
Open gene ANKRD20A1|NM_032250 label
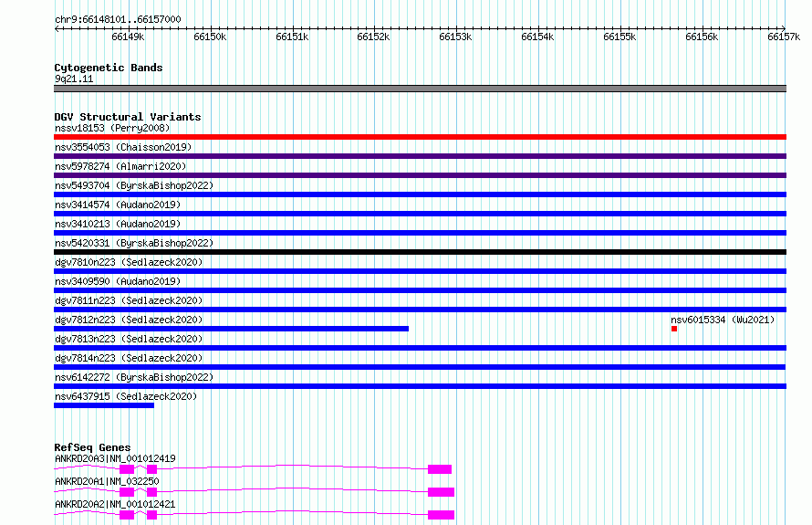pos(107,481)
